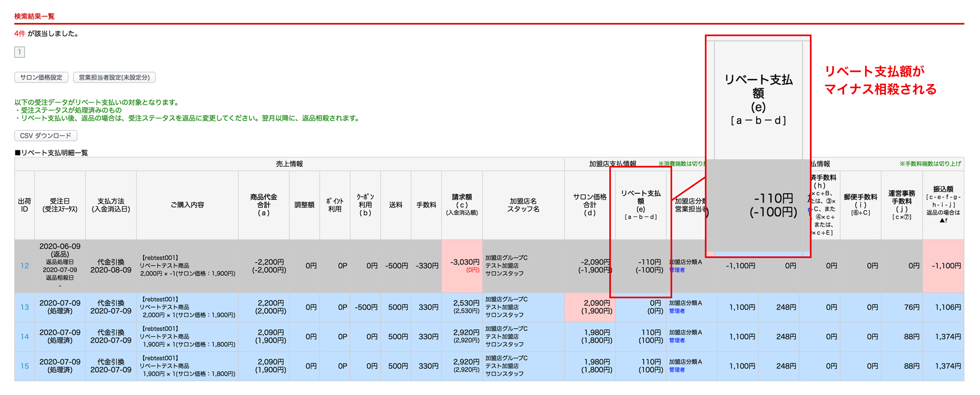980x395 pixels.
Task: Select the pink 2,090円 サロン価格合計 cell
Action: pyautogui.click(x=590, y=307)
